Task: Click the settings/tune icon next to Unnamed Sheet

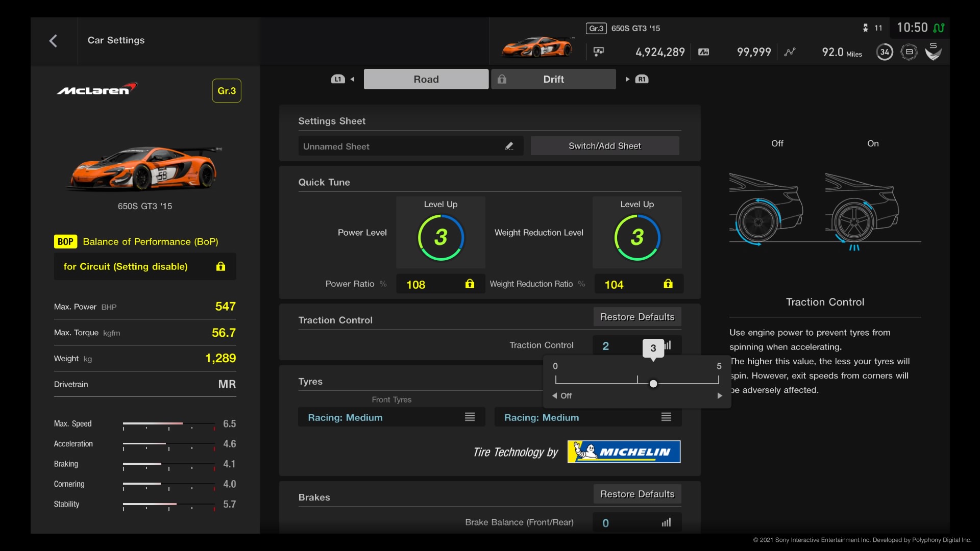Action: (x=510, y=146)
